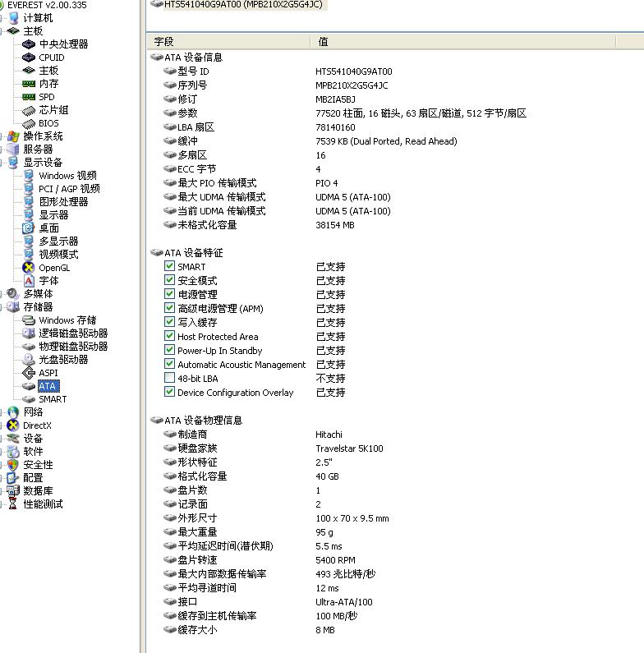Select 多显示器 in the tree
Viewport: 644px width, 653px height.
[58, 241]
